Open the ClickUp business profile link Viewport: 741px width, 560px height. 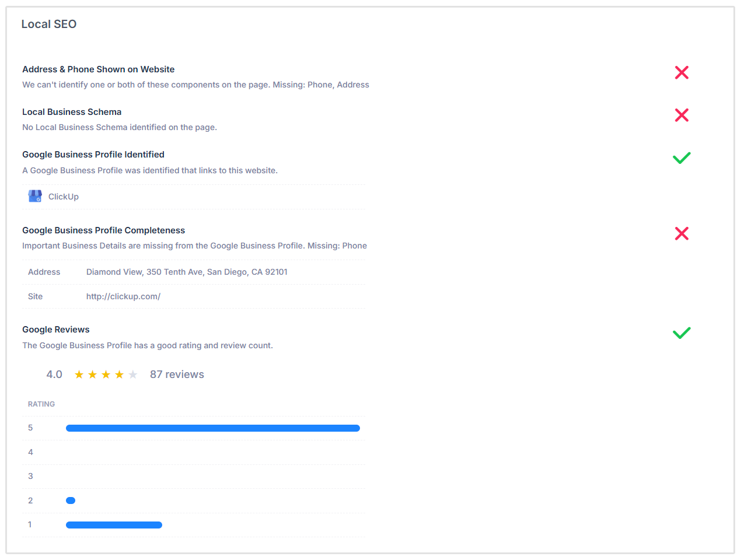[64, 197]
